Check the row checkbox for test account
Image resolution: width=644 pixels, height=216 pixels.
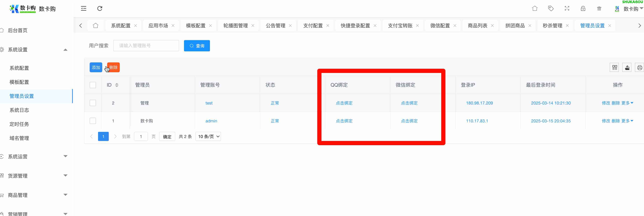tap(93, 103)
